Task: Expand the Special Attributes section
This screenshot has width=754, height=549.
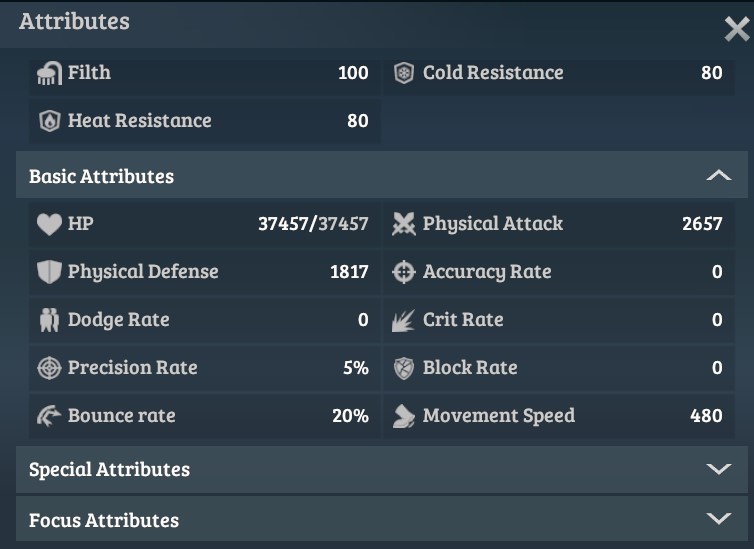Action: (x=718, y=469)
